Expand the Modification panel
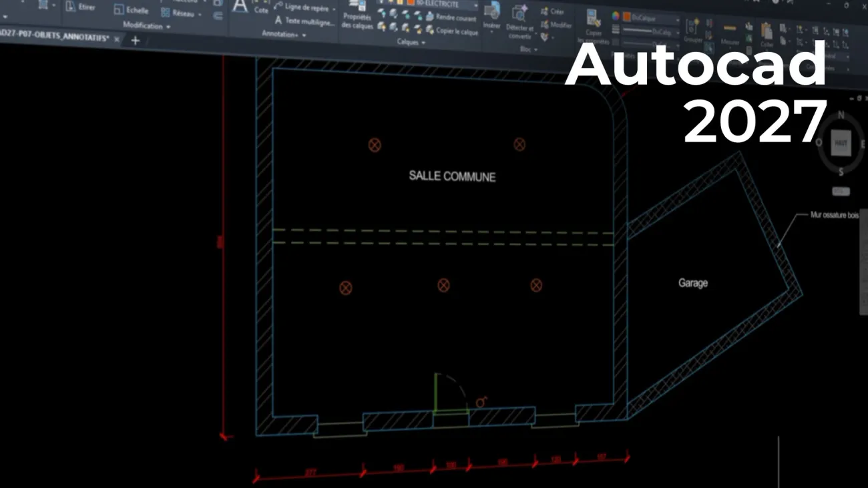 [x=146, y=26]
